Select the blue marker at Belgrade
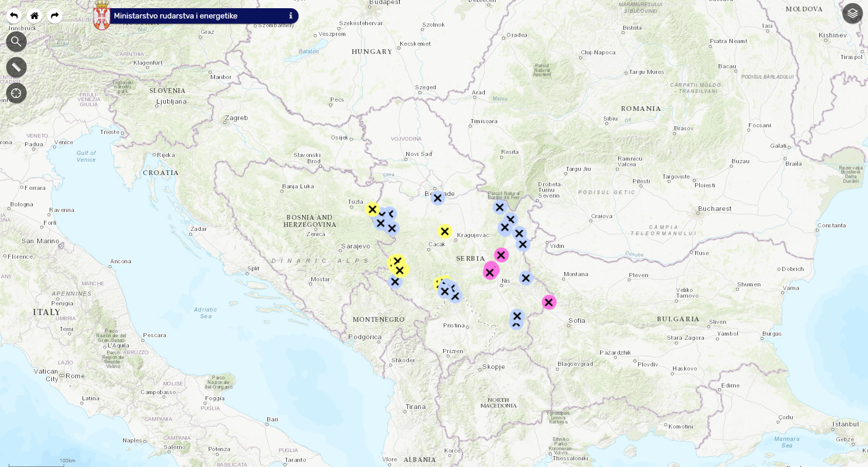The image size is (868, 467). [x=438, y=198]
